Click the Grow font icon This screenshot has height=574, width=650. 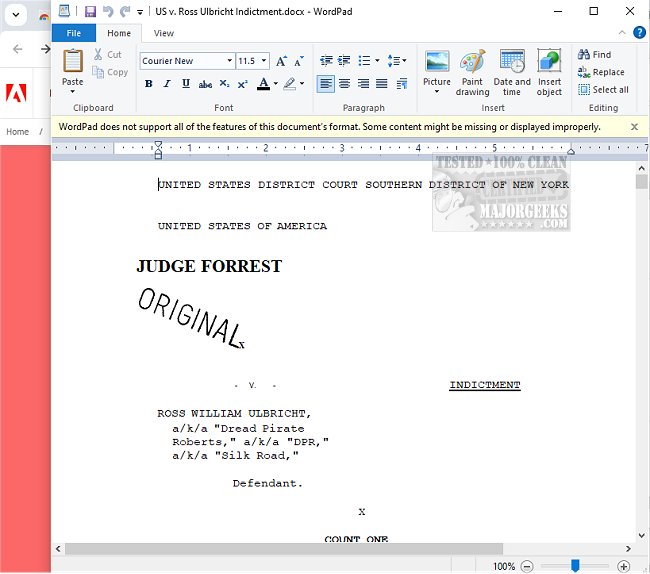281,61
